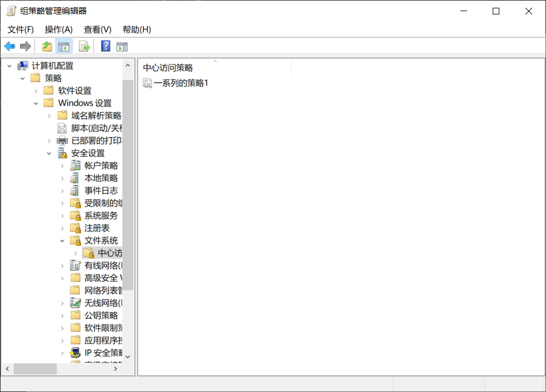Click tree pane vertical scrollbar down arrow
Screen dimensions: 546x392
coord(128,356)
